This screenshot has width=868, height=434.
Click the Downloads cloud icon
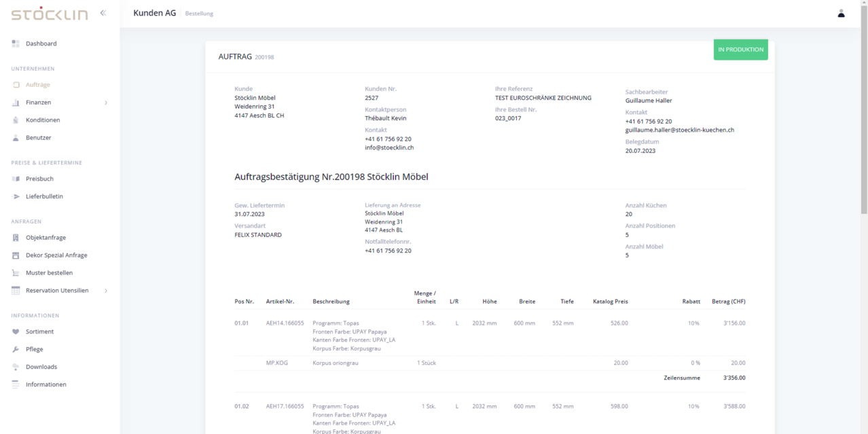pos(16,367)
